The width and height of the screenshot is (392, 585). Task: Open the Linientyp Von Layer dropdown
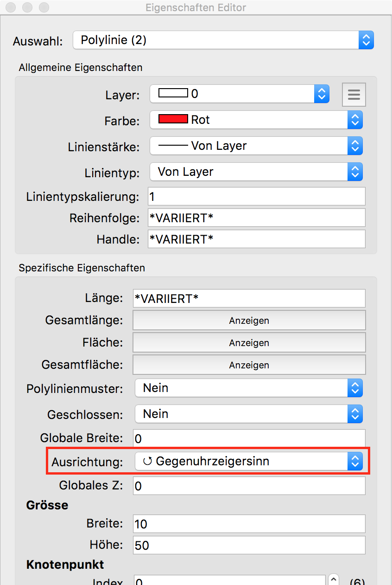point(256,172)
